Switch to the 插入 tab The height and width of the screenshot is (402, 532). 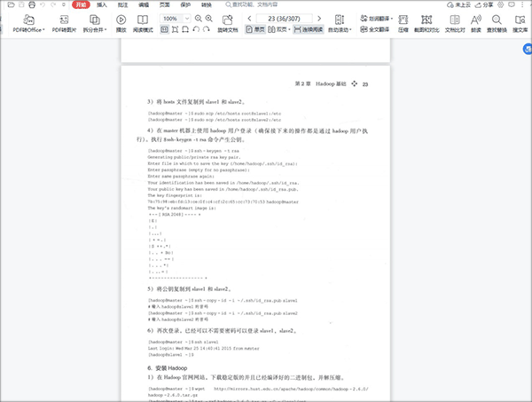click(x=102, y=4)
